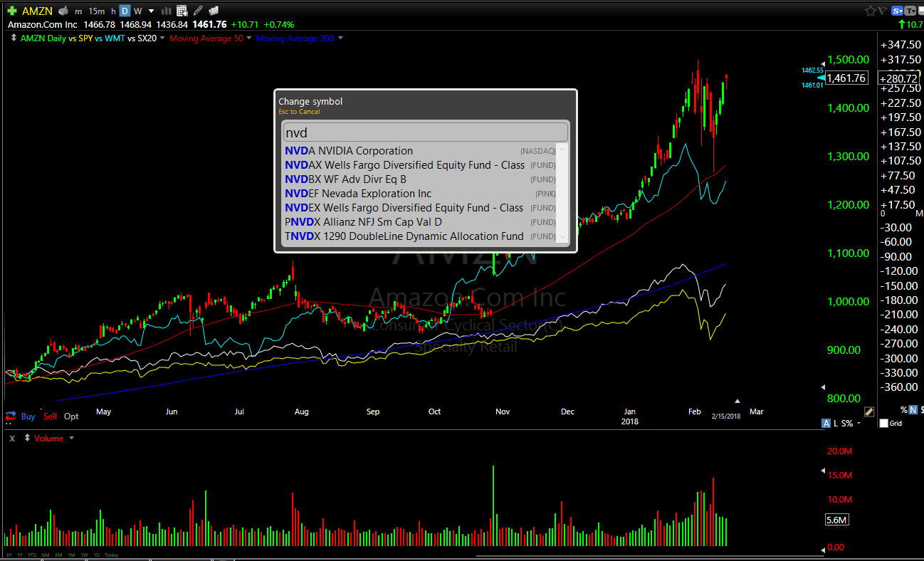Click the bar chart style icon

click(167, 11)
